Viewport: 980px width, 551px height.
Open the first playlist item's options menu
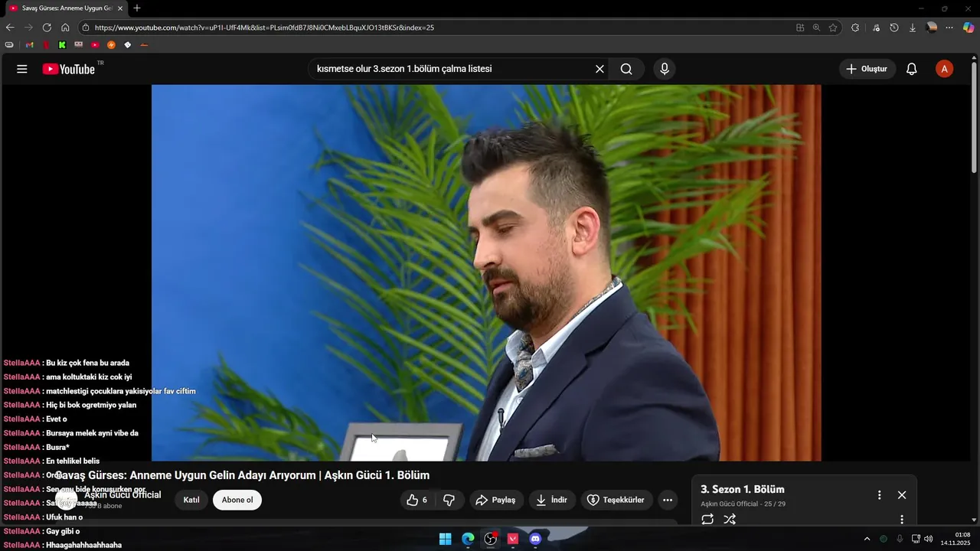click(x=902, y=520)
